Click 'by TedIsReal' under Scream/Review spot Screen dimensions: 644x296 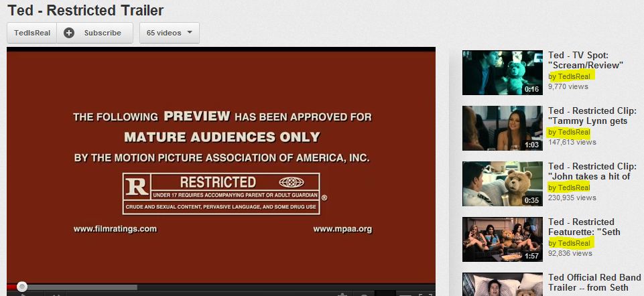pyautogui.click(x=569, y=76)
